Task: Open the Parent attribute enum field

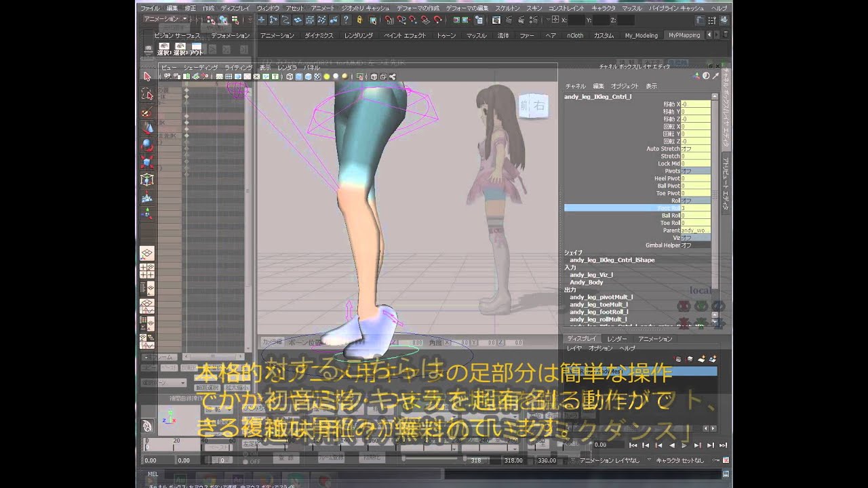Action: click(x=696, y=230)
